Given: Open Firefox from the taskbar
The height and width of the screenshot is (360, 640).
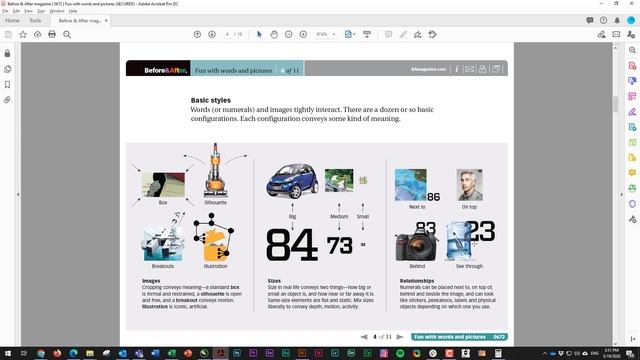Looking at the screenshot, I should pyautogui.click(x=57, y=353).
